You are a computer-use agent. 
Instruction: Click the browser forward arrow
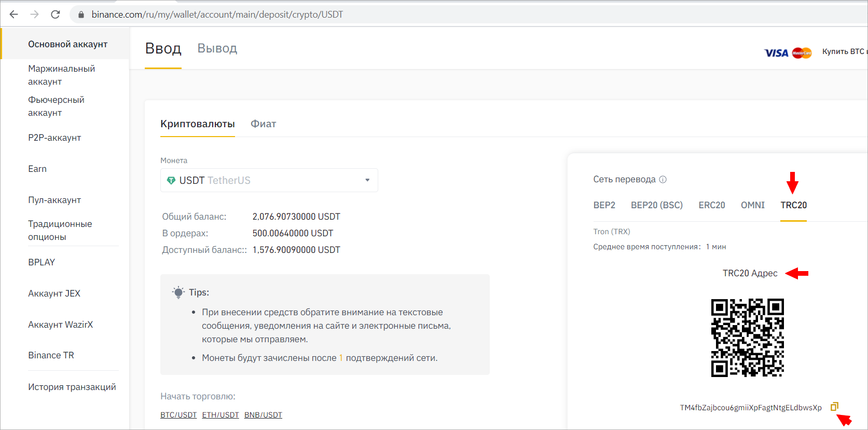(35, 15)
